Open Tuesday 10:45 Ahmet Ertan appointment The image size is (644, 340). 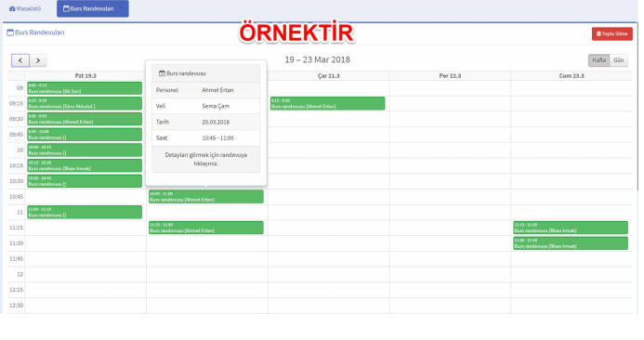(205, 197)
